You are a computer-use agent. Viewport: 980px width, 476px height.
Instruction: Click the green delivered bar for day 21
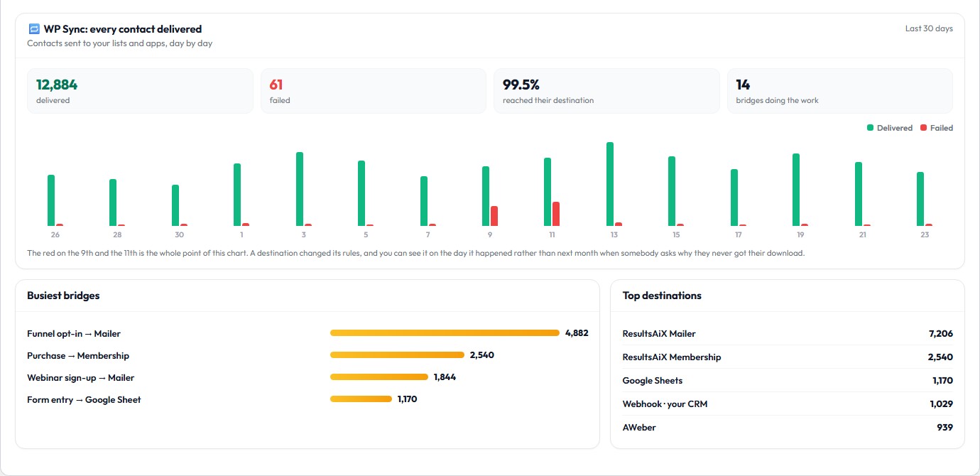click(x=859, y=194)
